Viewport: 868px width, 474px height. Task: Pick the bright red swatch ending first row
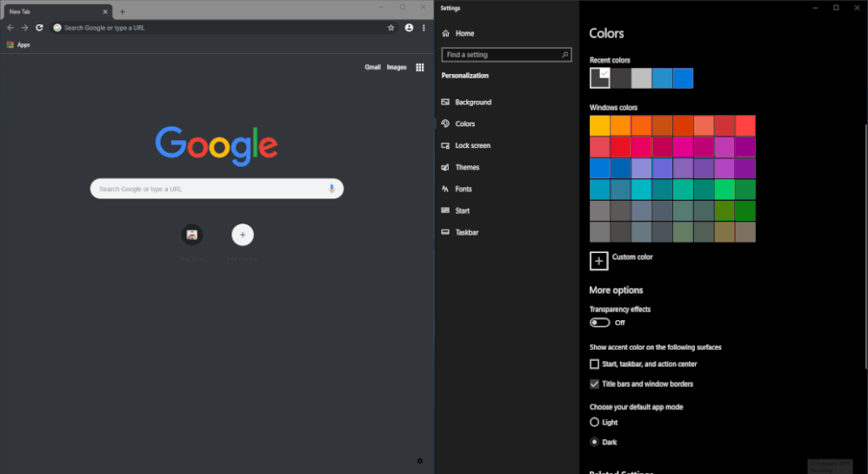pos(745,126)
